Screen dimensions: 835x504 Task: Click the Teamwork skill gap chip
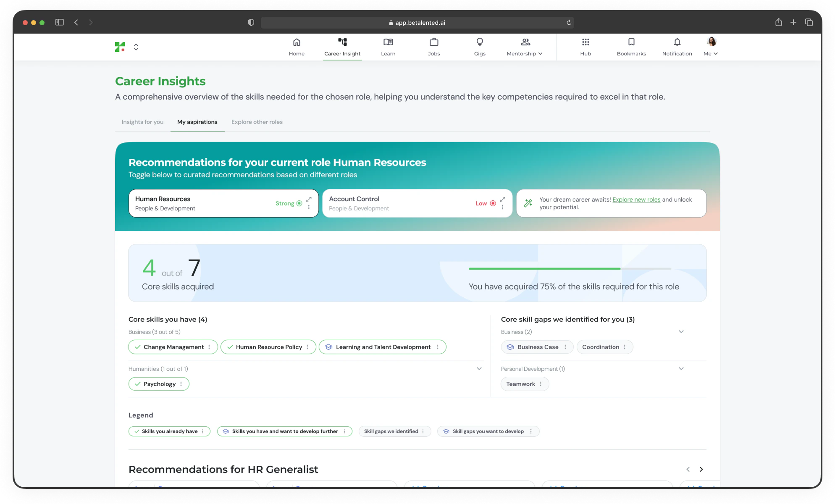525,384
